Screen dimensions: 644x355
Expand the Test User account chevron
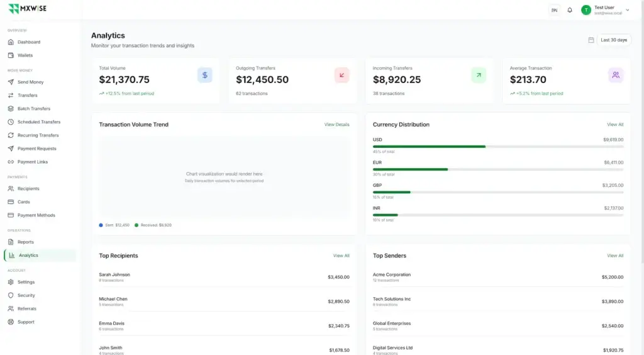click(628, 10)
